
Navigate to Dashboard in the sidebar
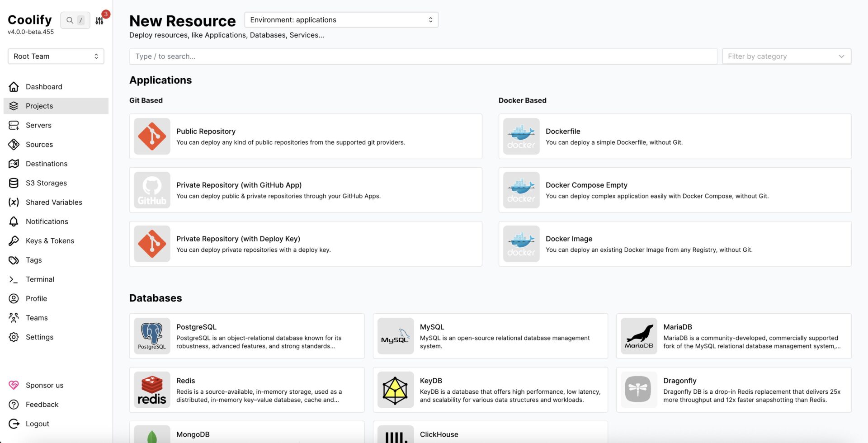44,86
